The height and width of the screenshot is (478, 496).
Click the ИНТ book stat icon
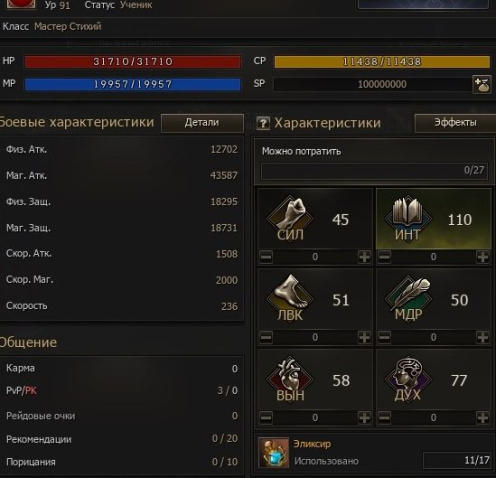tap(408, 218)
